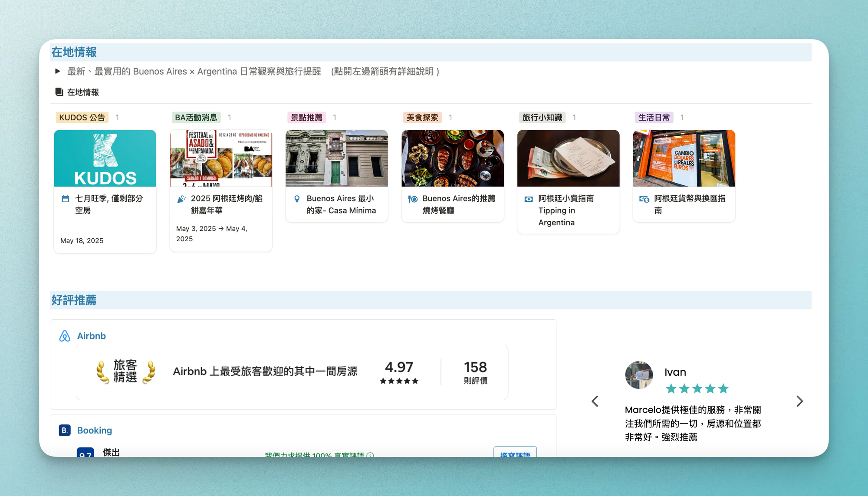Image resolution: width=868 pixels, height=496 pixels.
Task: Click the 在地情報 section heading
Action: (74, 52)
